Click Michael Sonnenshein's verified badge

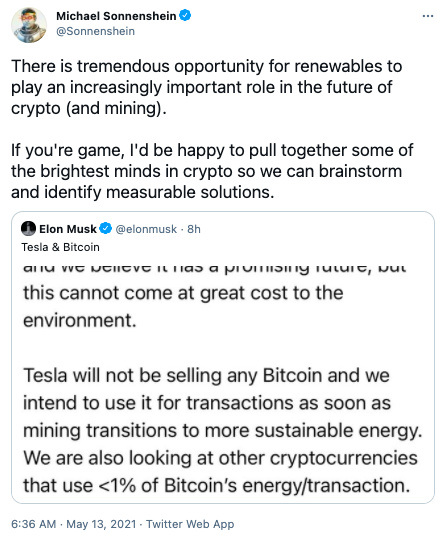pos(185,16)
